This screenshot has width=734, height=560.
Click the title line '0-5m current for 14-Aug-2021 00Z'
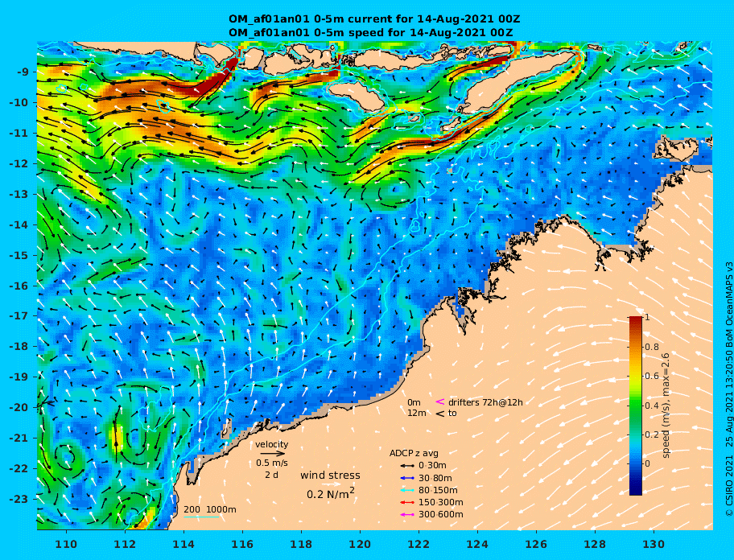pyautogui.click(x=417, y=19)
